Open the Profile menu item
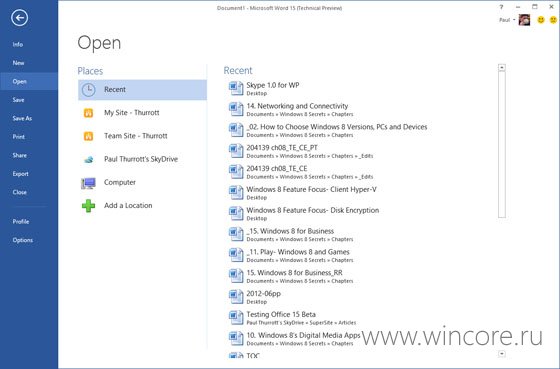The width and height of the screenshot is (560, 369). [x=21, y=222]
